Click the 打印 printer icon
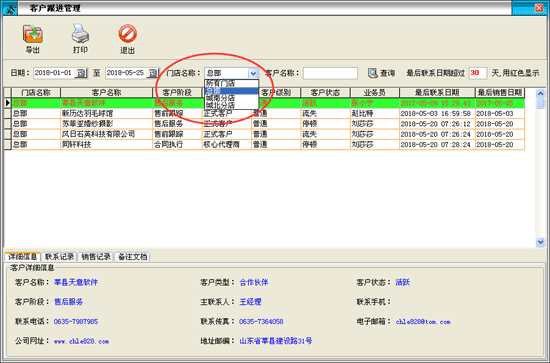Viewport: 550px width, 363px height. coord(80,34)
